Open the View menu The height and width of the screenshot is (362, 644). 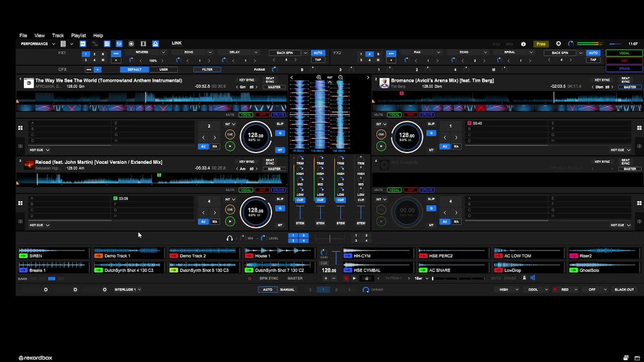(39, 36)
